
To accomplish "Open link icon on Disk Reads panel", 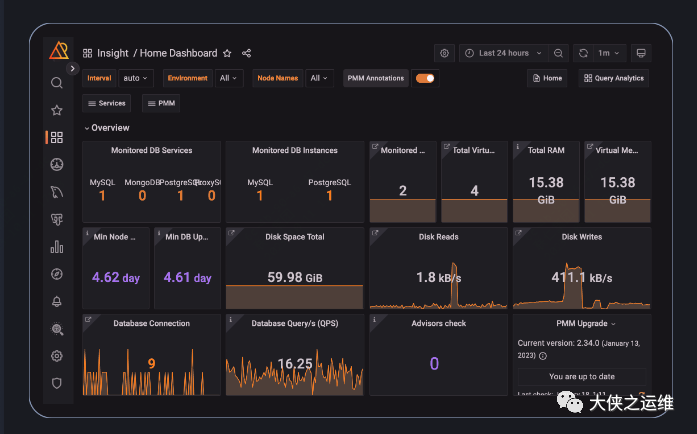I will tap(375, 233).
